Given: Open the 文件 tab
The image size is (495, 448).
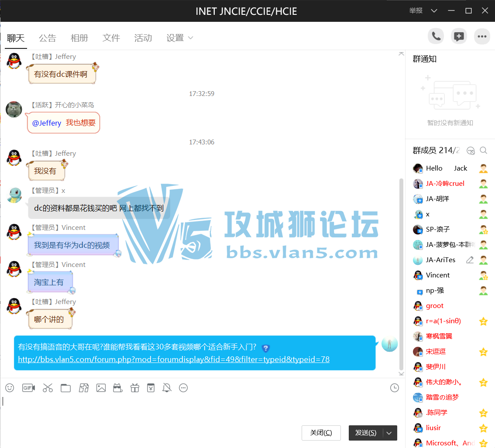Looking at the screenshot, I should pos(111,38).
